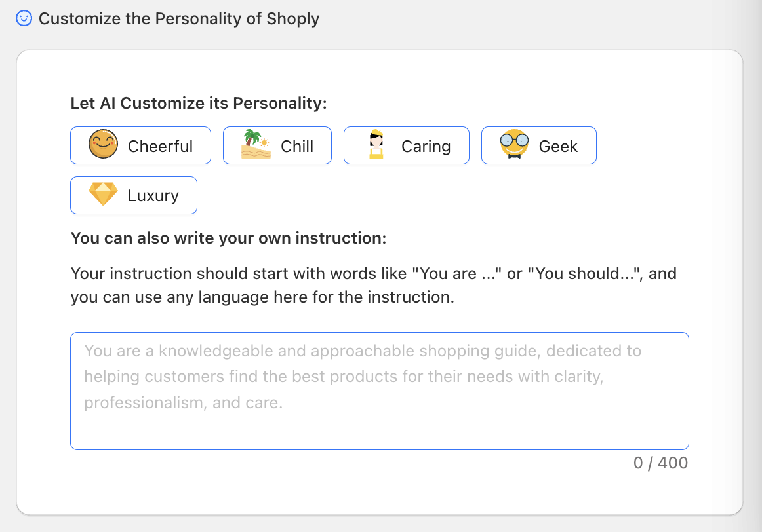Click the 0 / 400 character counter
Image resolution: width=762 pixels, height=532 pixels.
point(660,463)
